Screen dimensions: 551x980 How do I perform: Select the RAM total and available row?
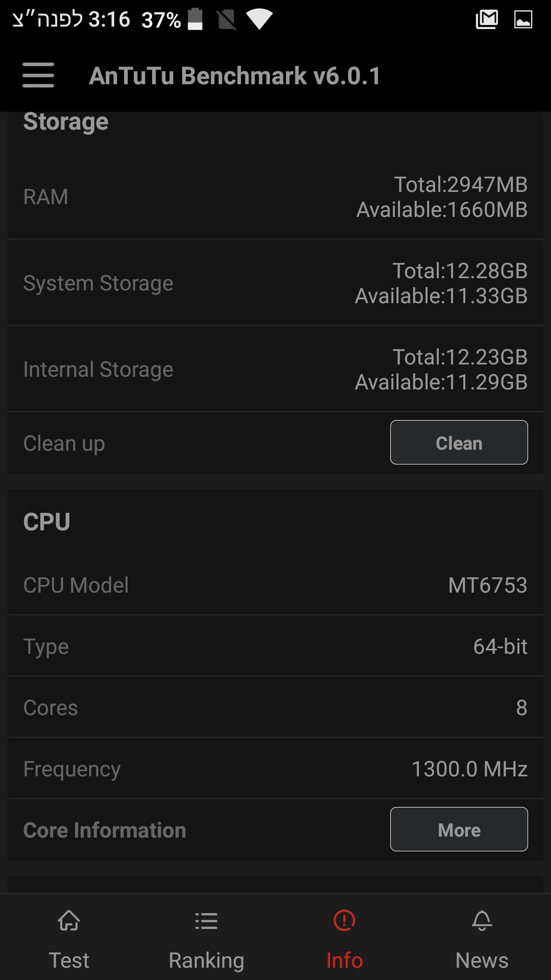(x=275, y=197)
